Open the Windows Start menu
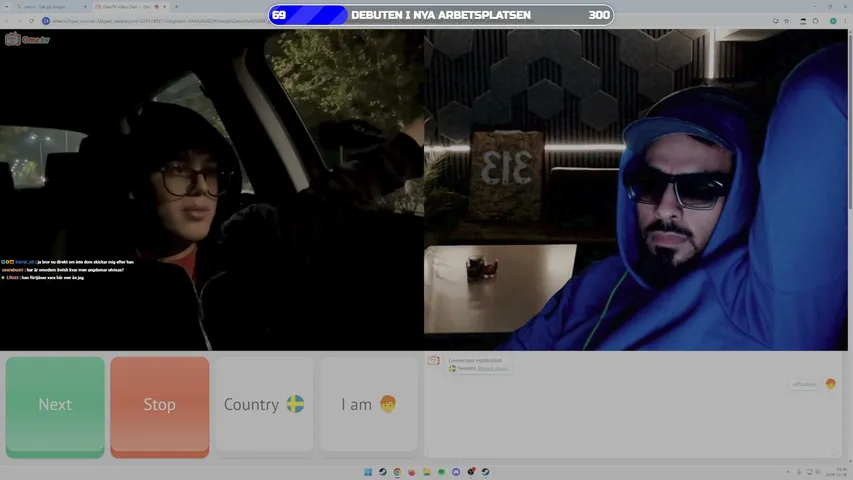 [x=368, y=472]
